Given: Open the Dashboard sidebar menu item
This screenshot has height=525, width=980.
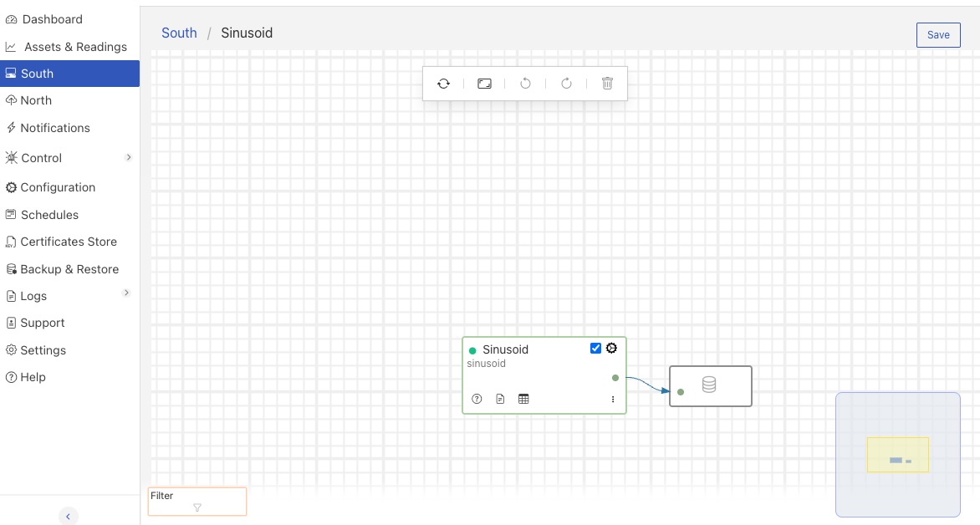Looking at the screenshot, I should pos(50,18).
